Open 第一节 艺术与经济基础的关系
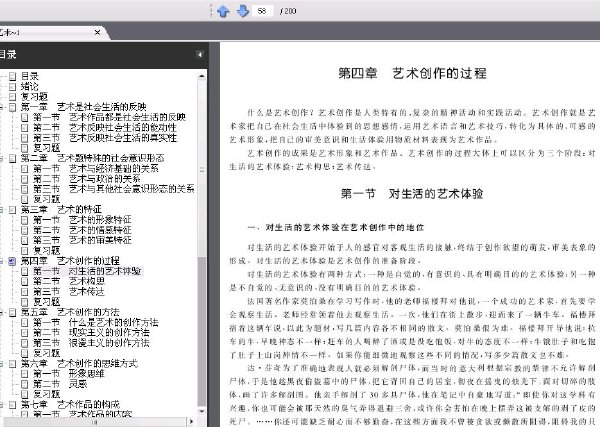 point(96,168)
